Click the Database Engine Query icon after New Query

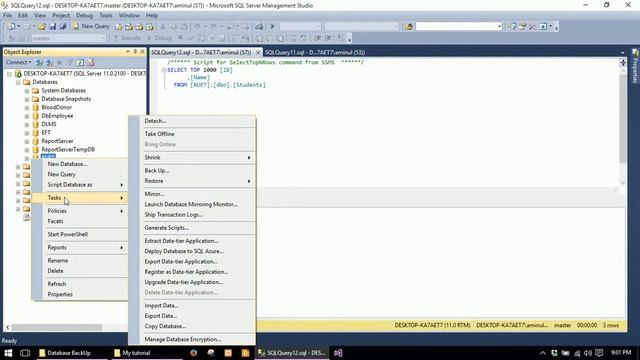coord(118,27)
